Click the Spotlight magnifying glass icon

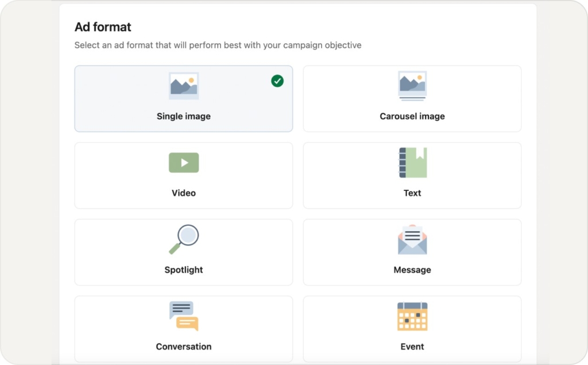[184, 239]
